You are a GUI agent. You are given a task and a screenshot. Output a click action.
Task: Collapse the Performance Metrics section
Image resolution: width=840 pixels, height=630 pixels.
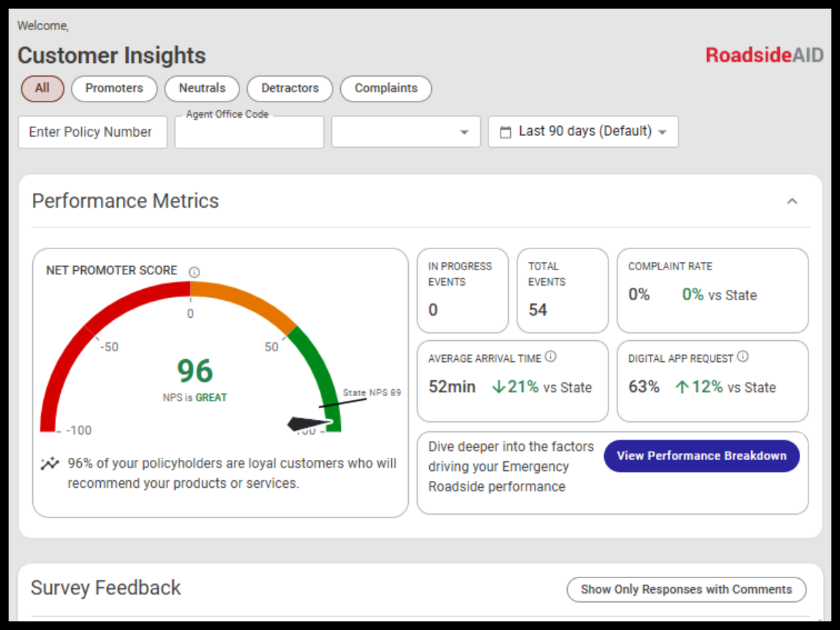pyautogui.click(x=792, y=201)
